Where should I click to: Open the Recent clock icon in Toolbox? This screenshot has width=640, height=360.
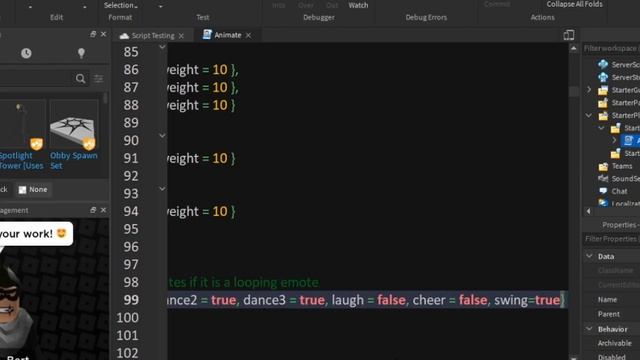pos(26,53)
